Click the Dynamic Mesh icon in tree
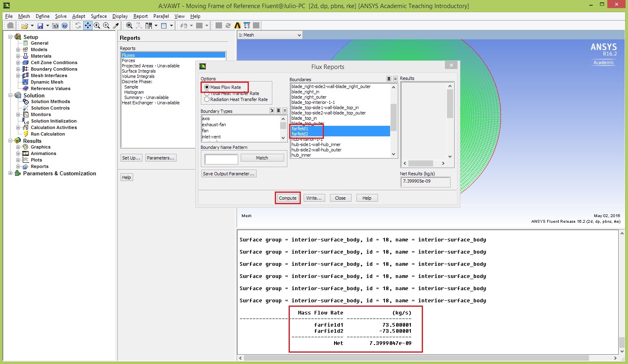628x364 pixels. point(26,82)
